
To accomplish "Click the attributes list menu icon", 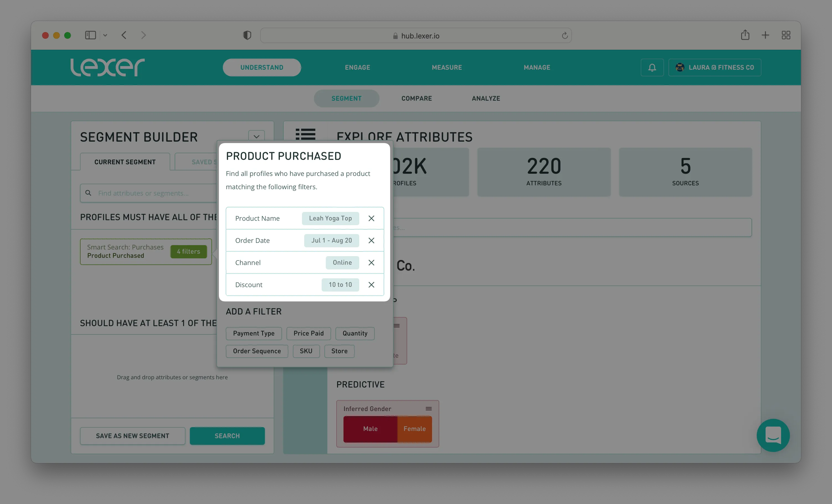I will [305, 134].
